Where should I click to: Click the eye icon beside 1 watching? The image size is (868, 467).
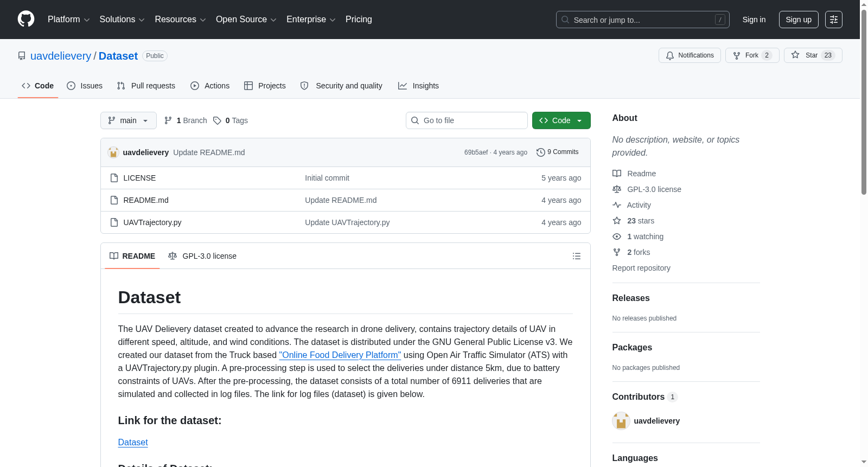tap(617, 236)
